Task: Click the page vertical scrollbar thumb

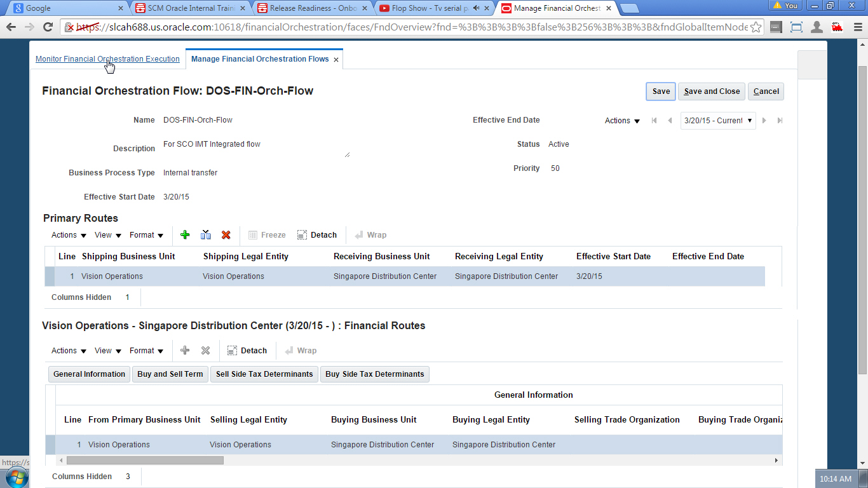Action: [x=862, y=219]
